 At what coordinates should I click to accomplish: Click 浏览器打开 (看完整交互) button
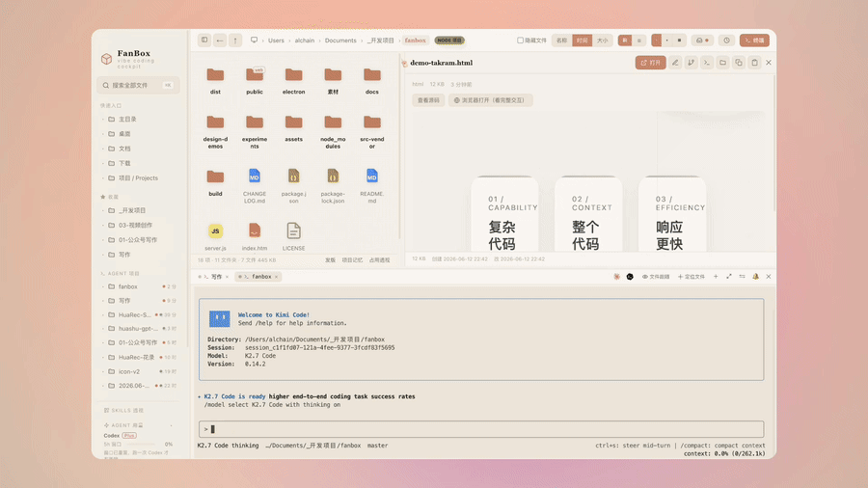(491, 100)
